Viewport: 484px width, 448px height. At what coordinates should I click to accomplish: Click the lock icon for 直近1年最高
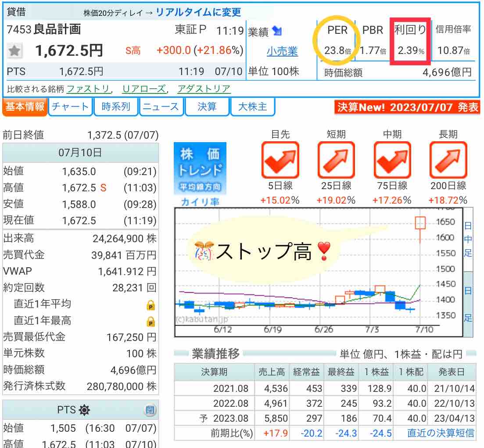coord(151,322)
